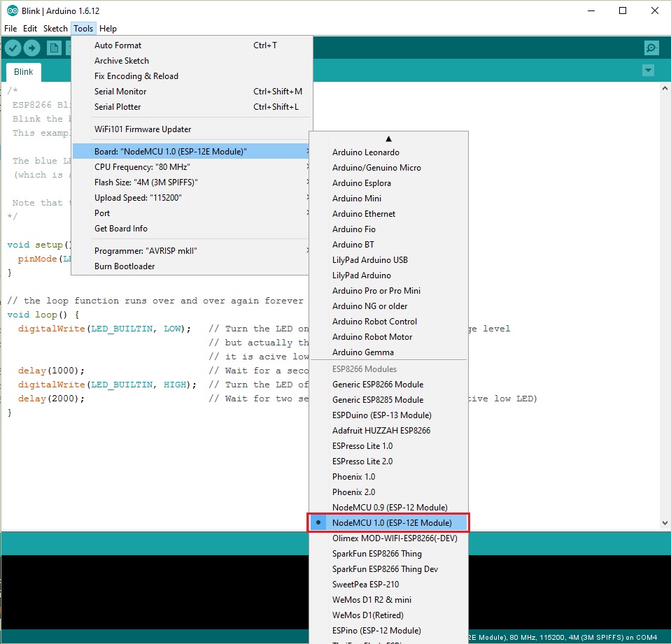Viewport: 671px width, 644px height.
Task: Open Serial Monitor from Tools menu
Action: point(191,92)
